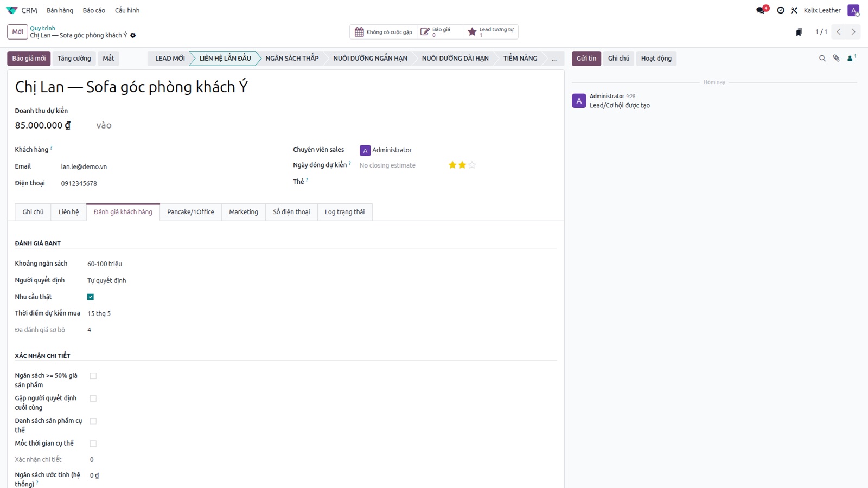Screen dimensions: 868x488
Task: Open the activities clock icon
Action: pyautogui.click(x=781, y=10)
